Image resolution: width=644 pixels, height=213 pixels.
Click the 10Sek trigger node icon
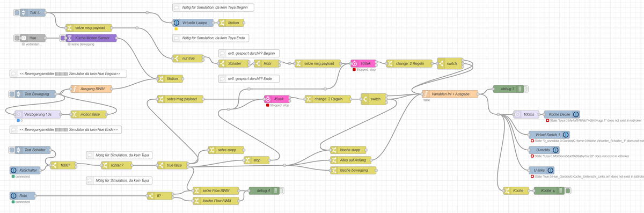point(355,63)
